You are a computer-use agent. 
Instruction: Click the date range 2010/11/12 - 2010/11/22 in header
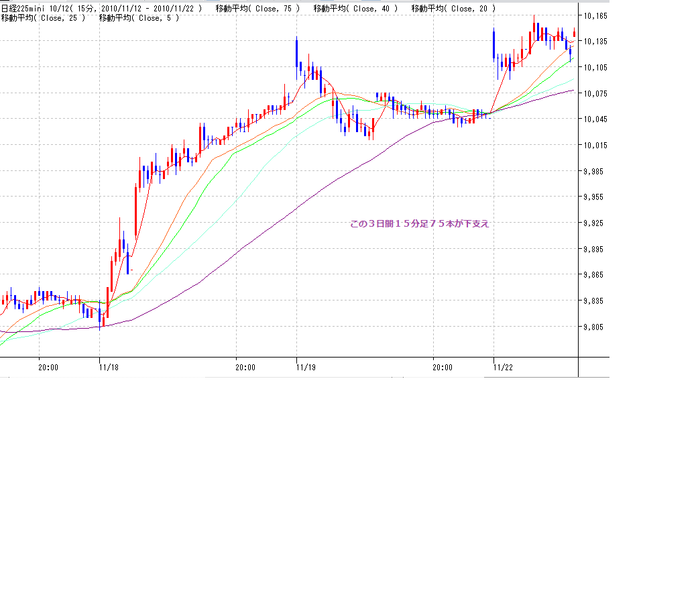pyautogui.click(x=152, y=9)
